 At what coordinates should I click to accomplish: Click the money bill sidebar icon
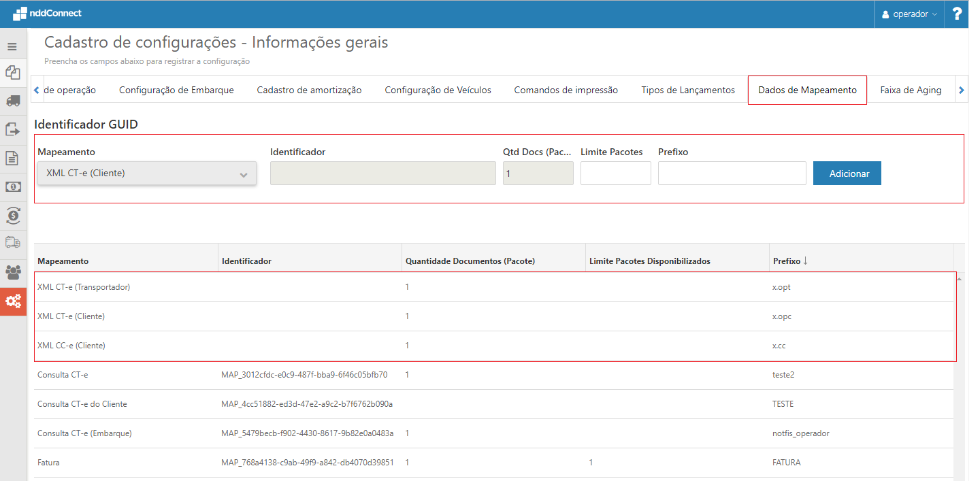[x=12, y=186]
